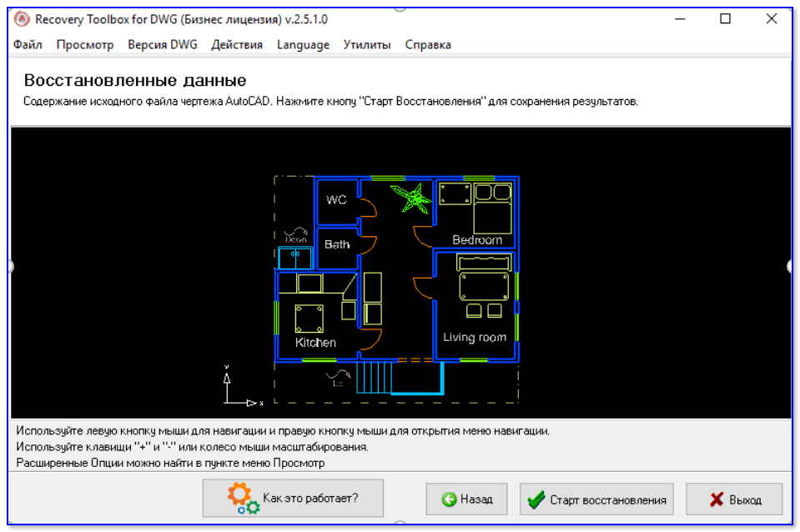
Task: Click Старт восстановления button
Action: tap(596, 499)
